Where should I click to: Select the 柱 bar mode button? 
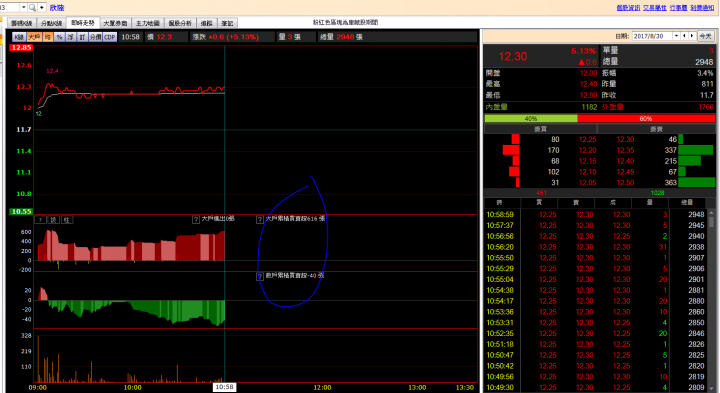(x=66, y=220)
